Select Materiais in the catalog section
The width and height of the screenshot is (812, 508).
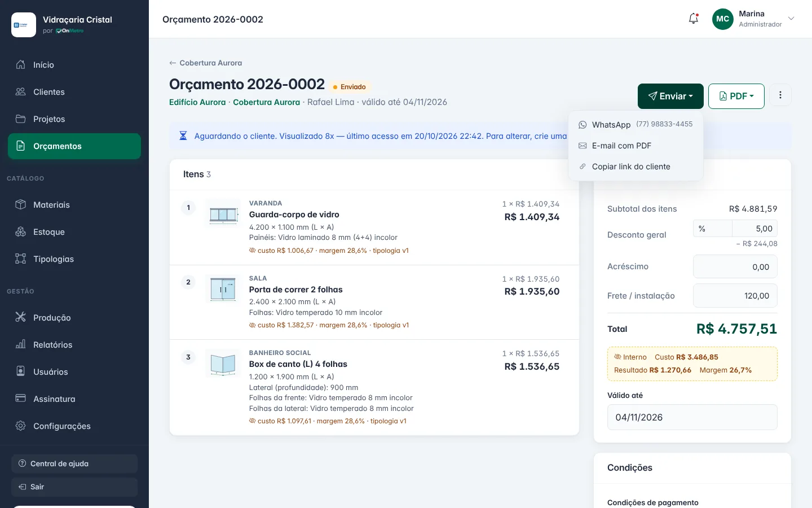click(x=74, y=205)
